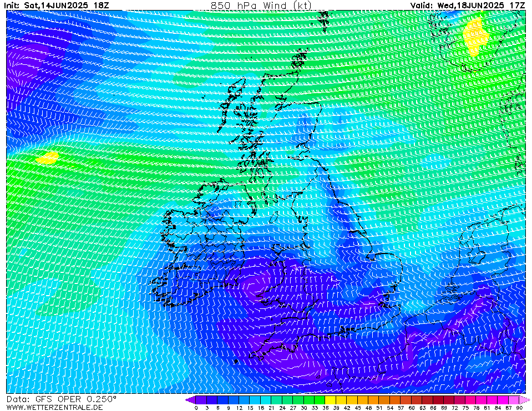Click the 'Init: Sat,14JUN2025 18Z' label
The image size is (532, 411).
(x=57, y=6)
